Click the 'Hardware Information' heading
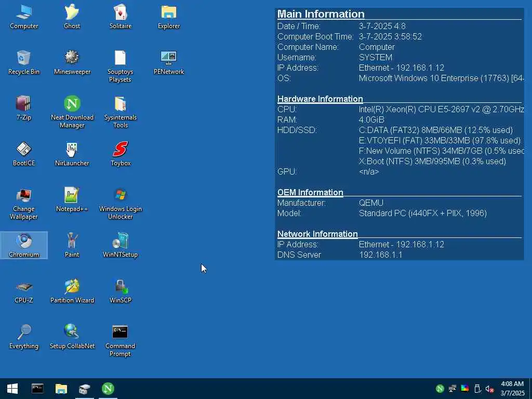532x399 pixels. [320, 99]
